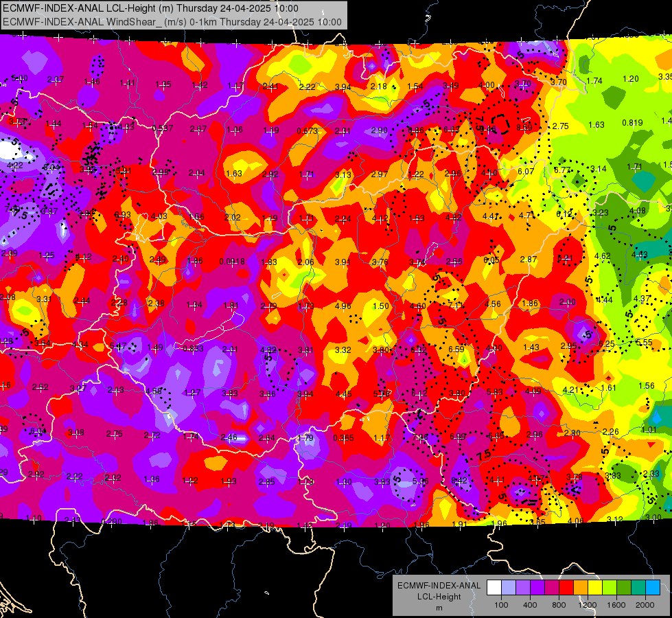The width and height of the screenshot is (672, 618).
Task: Click the '2000' legend tick label
Action: [x=645, y=605]
